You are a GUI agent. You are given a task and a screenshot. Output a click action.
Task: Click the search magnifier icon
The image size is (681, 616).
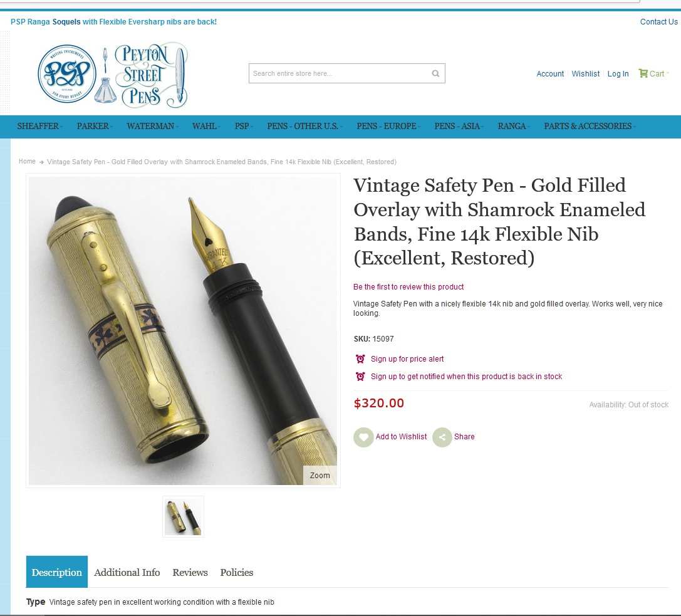click(x=435, y=73)
